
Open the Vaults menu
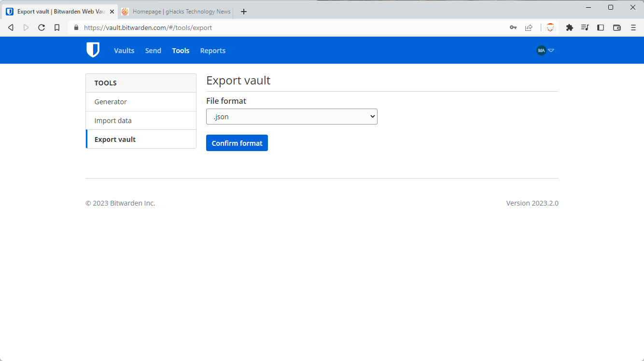coord(124,50)
